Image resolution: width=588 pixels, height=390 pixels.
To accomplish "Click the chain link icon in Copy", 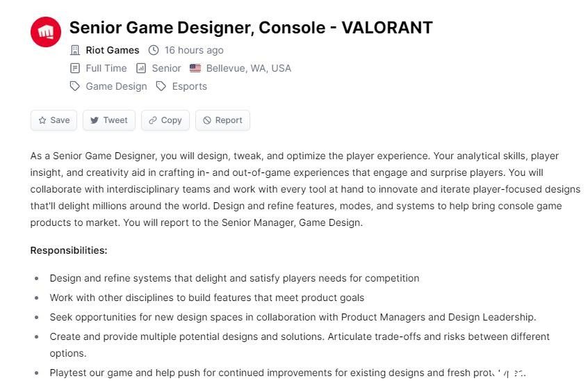I will (153, 120).
